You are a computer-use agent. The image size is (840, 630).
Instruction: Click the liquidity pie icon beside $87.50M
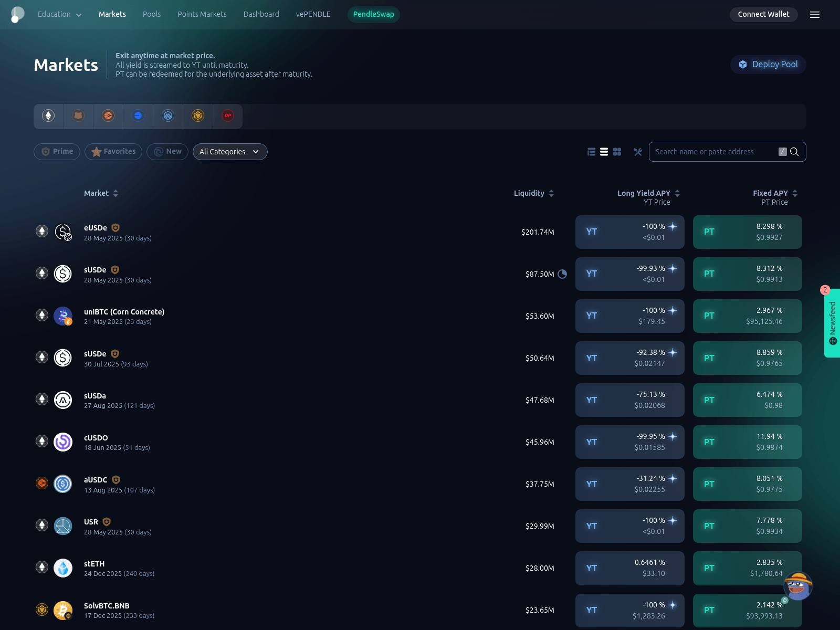point(562,274)
